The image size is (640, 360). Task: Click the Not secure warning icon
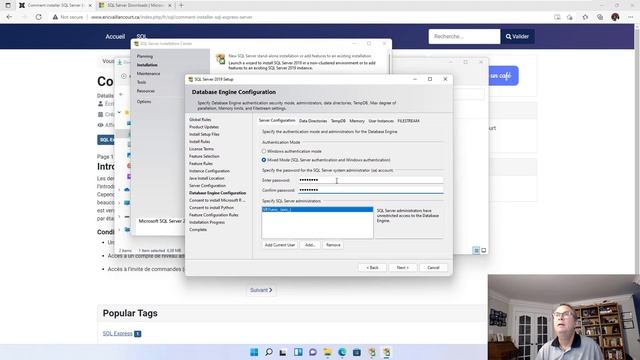point(55,17)
